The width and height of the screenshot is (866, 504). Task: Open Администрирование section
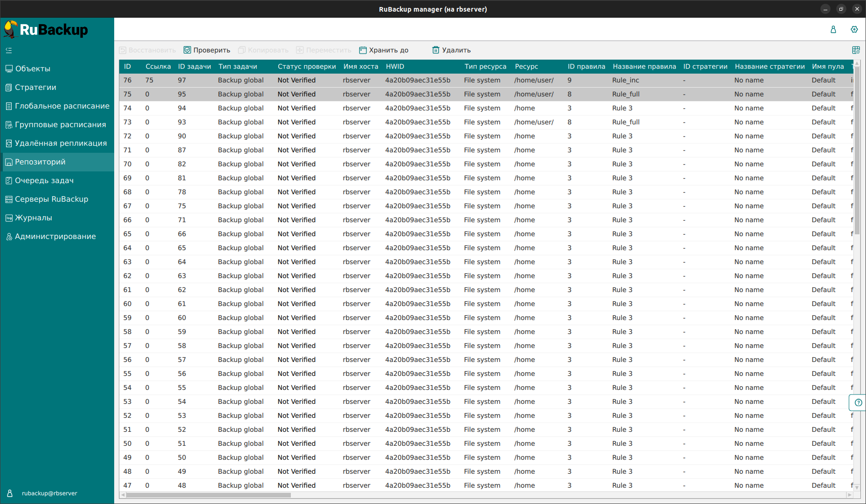click(55, 237)
